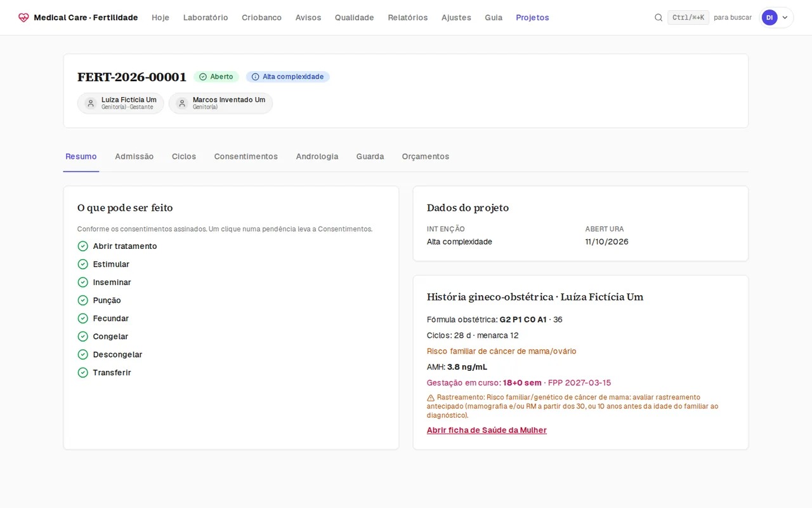Go to Hoje in the top navigation
812x508 pixels.
pyautogui.click(x=160, y=18)
